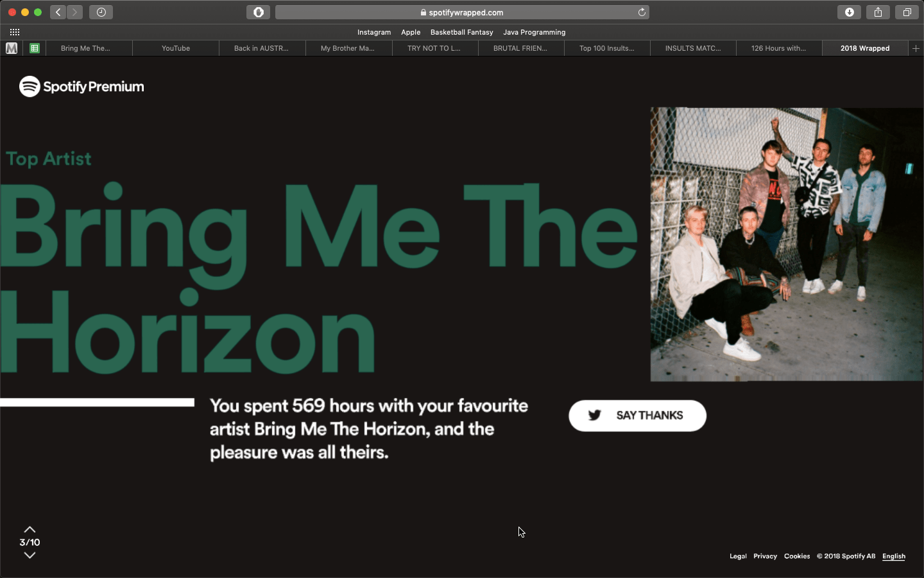This screenshot has height=578, width=924.
Task: Switch to the YouTube tab
Action: pyautogui.click(x=175, y=48)
